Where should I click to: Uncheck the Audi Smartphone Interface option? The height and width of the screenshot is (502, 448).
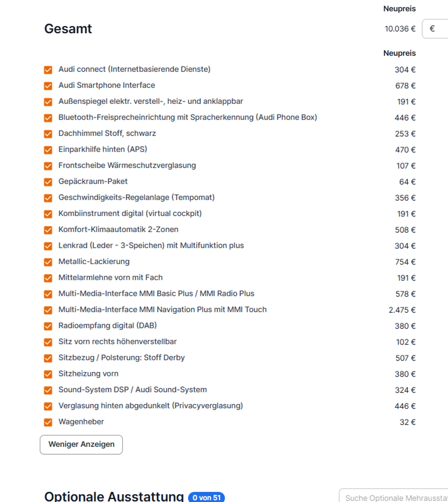coord(48,86)
